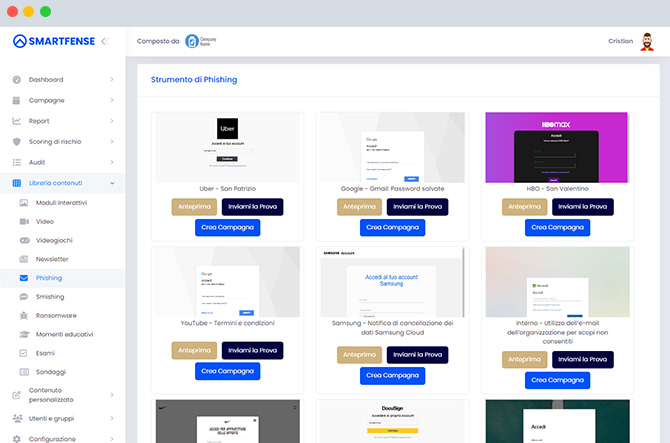This screenshot has height=443, width=670.
Task: Click the Phishing envelope icon
Action: [x=24, y=278]
